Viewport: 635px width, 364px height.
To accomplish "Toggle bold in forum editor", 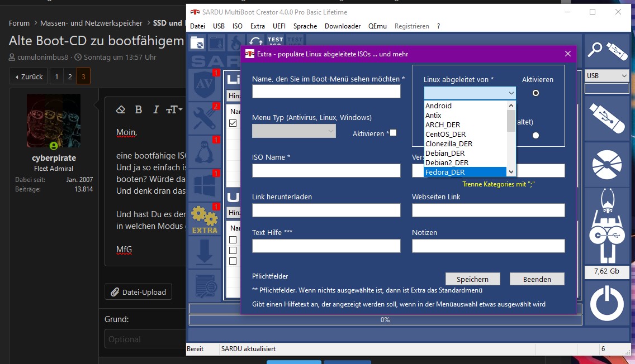I will (139, 109).
